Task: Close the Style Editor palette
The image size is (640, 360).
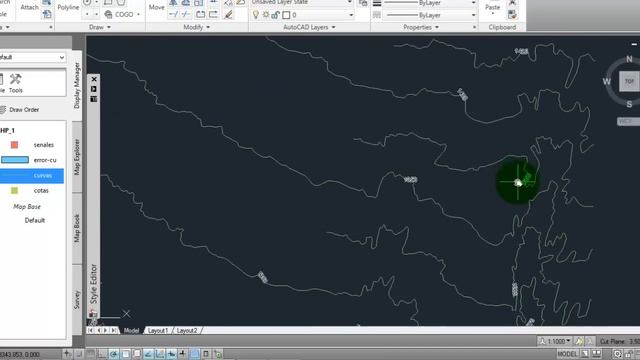Action: (94, 79)
